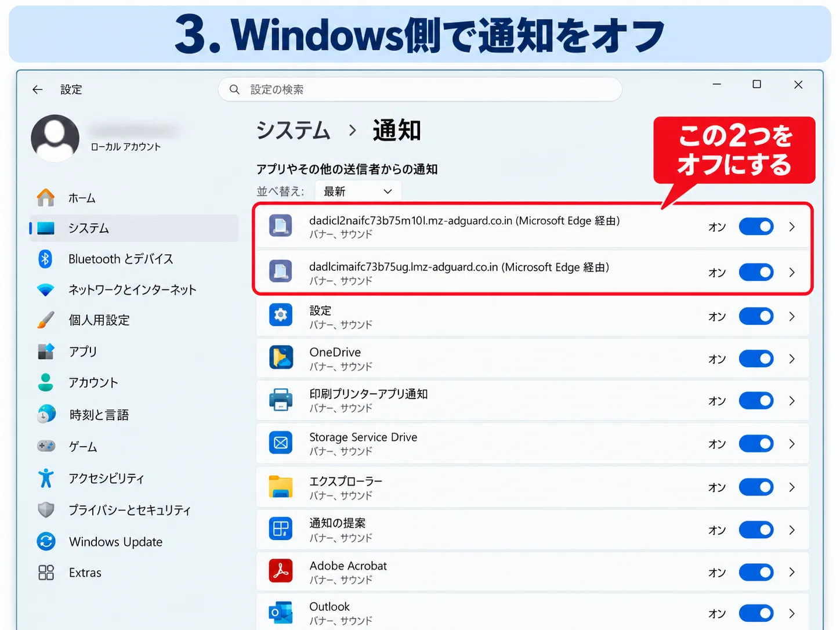Turn off dadlcimaifc73b75ug notifications toggle
Viewport: 840px width, 630px height.
pos(756,272)
